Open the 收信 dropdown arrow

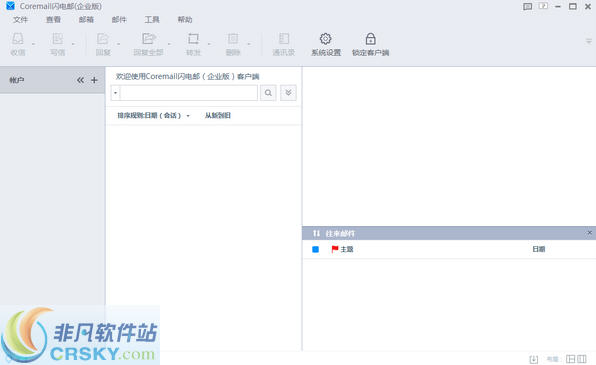[33, 44]
